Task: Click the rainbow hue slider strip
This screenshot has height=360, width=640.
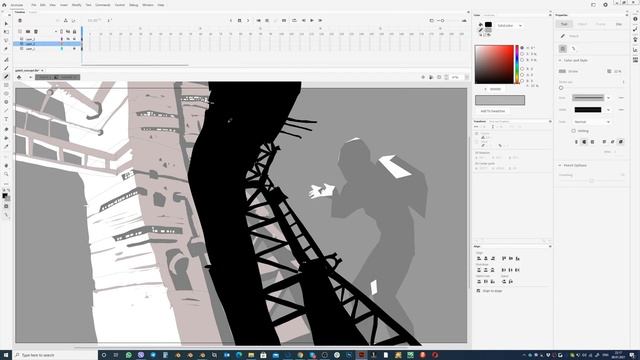Action: click(517, 64)
